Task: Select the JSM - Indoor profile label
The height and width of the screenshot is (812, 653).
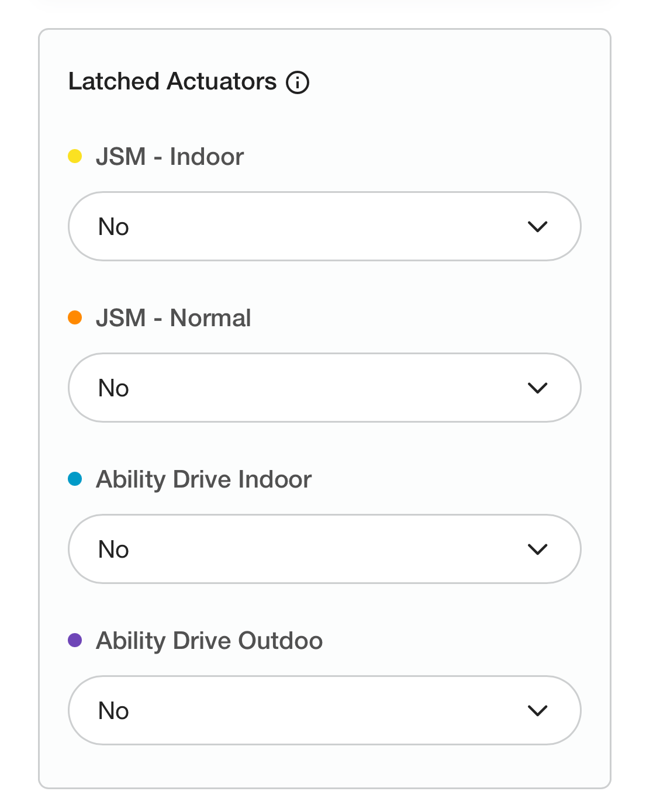Action: (x=170, y=157)
